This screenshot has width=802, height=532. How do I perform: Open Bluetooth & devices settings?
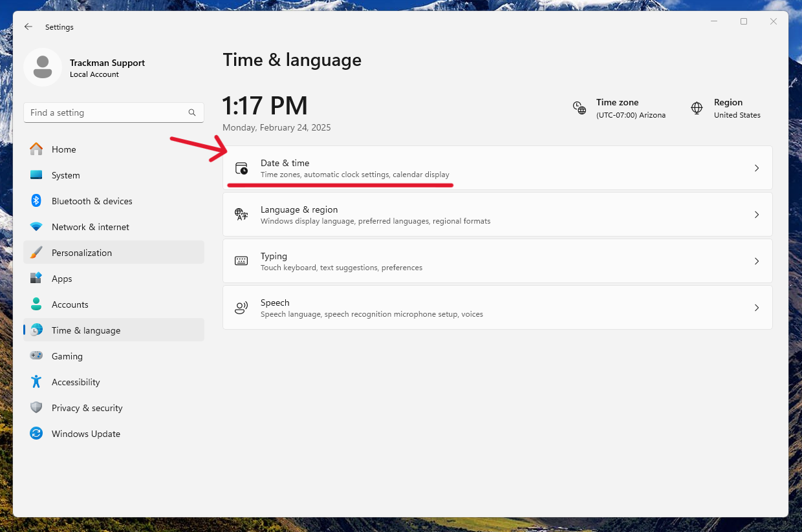pos(114,201)
